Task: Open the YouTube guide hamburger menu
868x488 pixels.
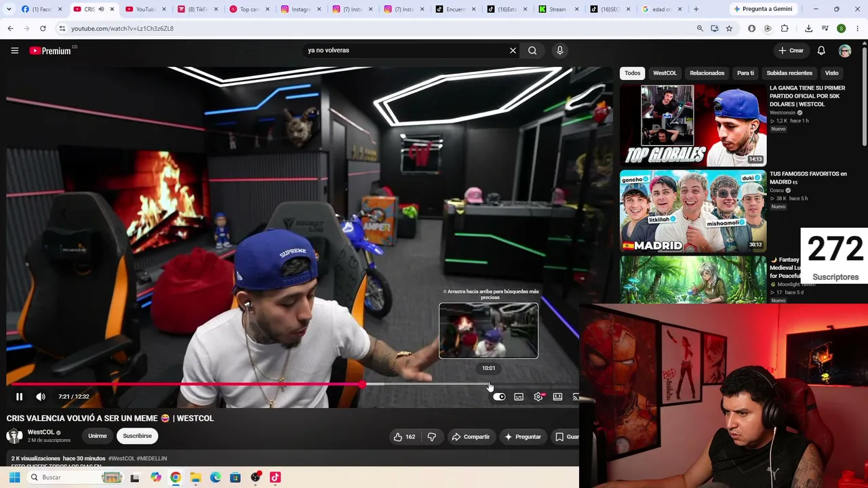Action: click(x=14, y=51)
